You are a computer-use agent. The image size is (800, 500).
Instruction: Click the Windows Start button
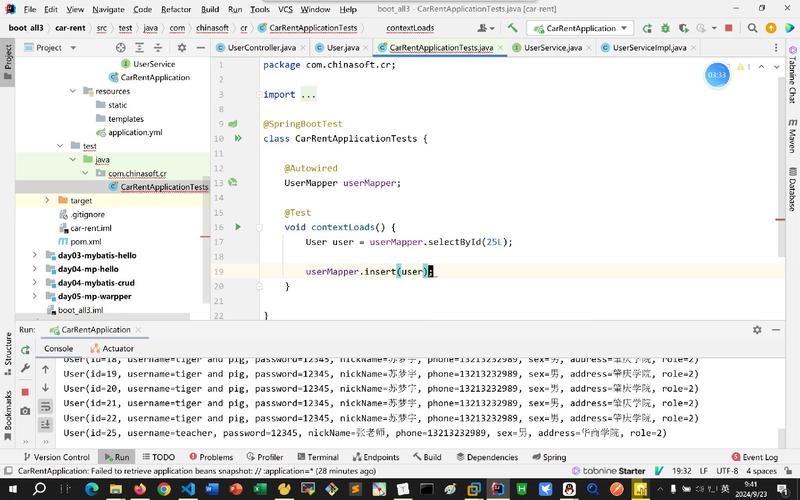pos(13,489)
